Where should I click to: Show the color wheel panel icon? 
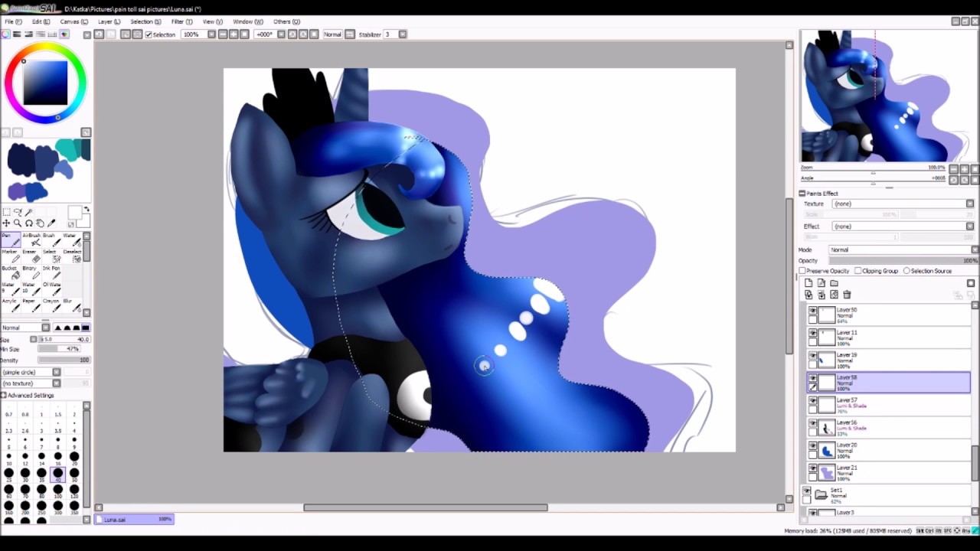[x=5, y=34]
